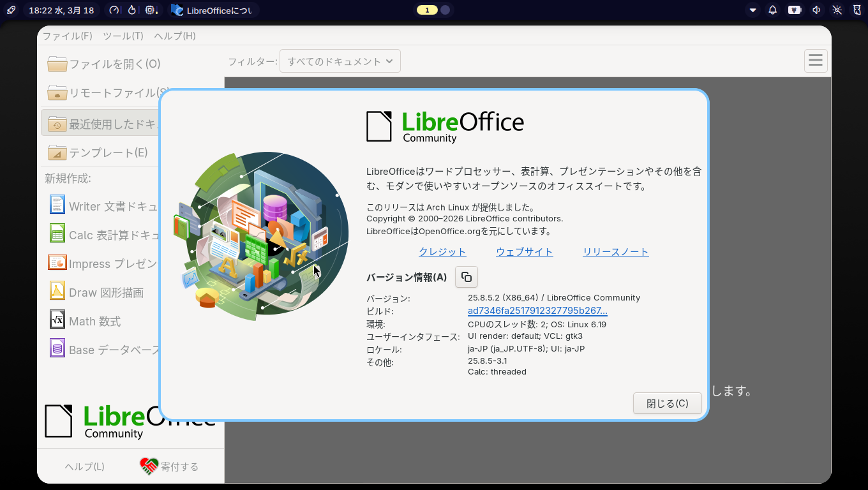
Task: Open the ヘルプ(H) menu
Action: coord(175,36)
